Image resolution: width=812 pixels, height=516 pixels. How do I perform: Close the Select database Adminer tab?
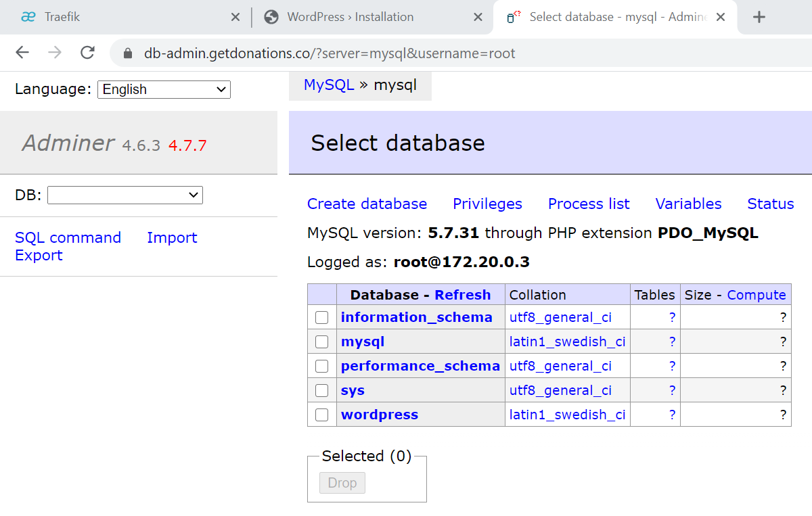(721, 18)
